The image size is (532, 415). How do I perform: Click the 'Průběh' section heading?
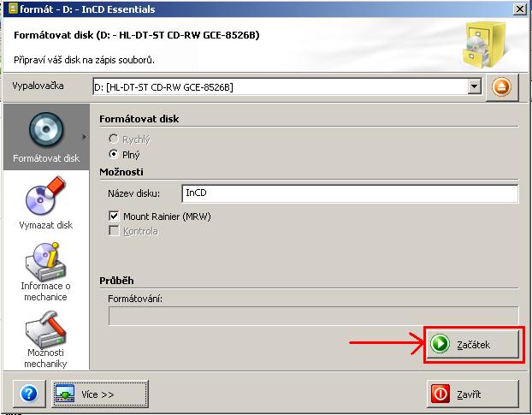(116, 281)
